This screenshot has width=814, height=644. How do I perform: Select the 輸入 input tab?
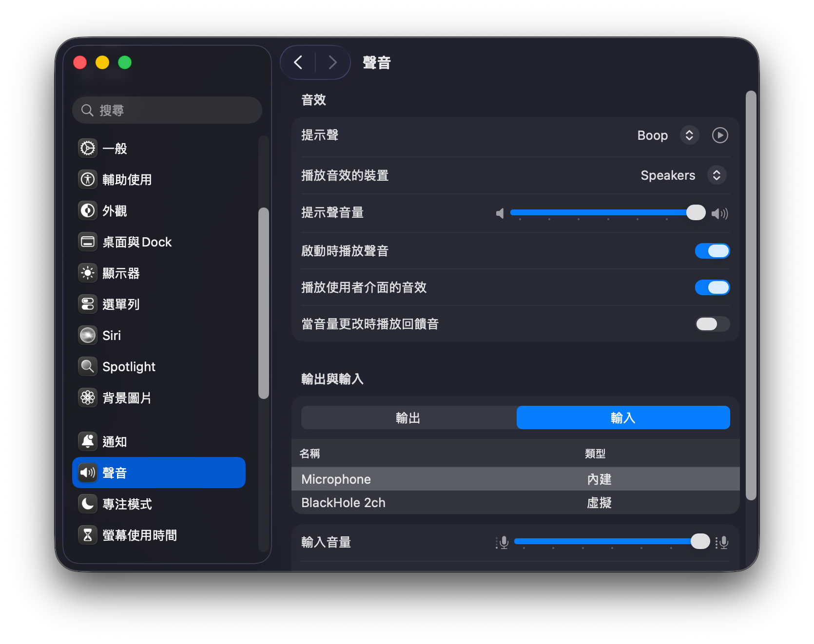(x=623, y=417)
